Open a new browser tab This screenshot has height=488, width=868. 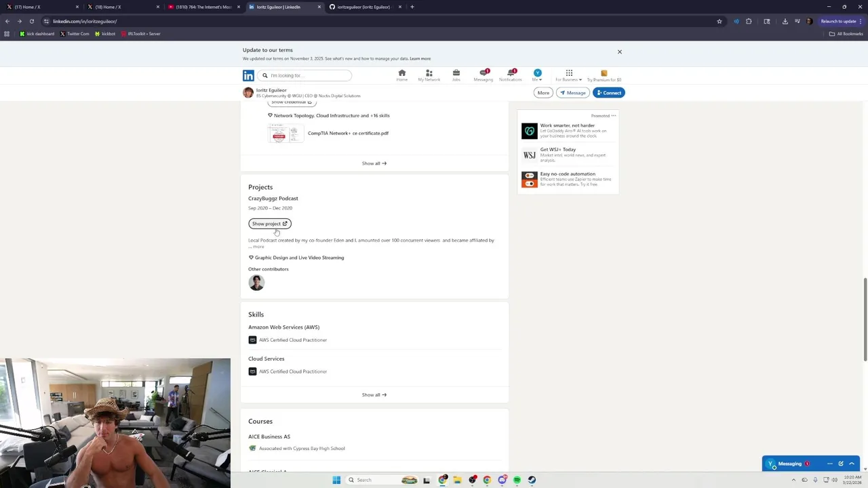pyautogui.click(x=412, y=7)
